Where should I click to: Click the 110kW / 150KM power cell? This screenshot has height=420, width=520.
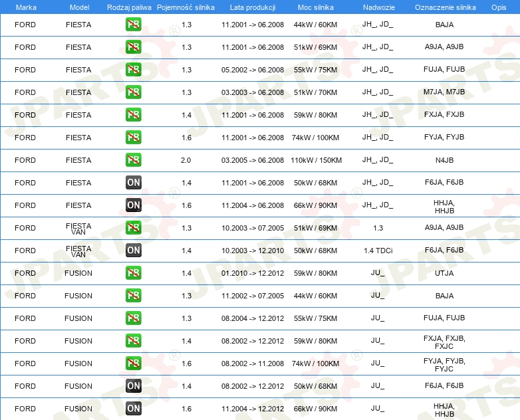(316, 160)
